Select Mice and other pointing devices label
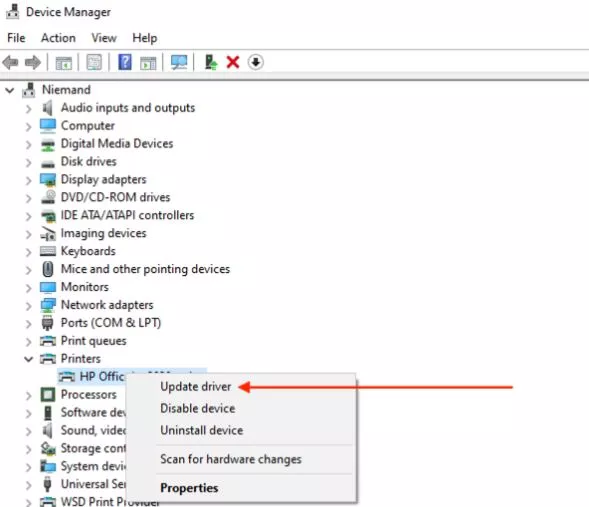 [145, 269]
